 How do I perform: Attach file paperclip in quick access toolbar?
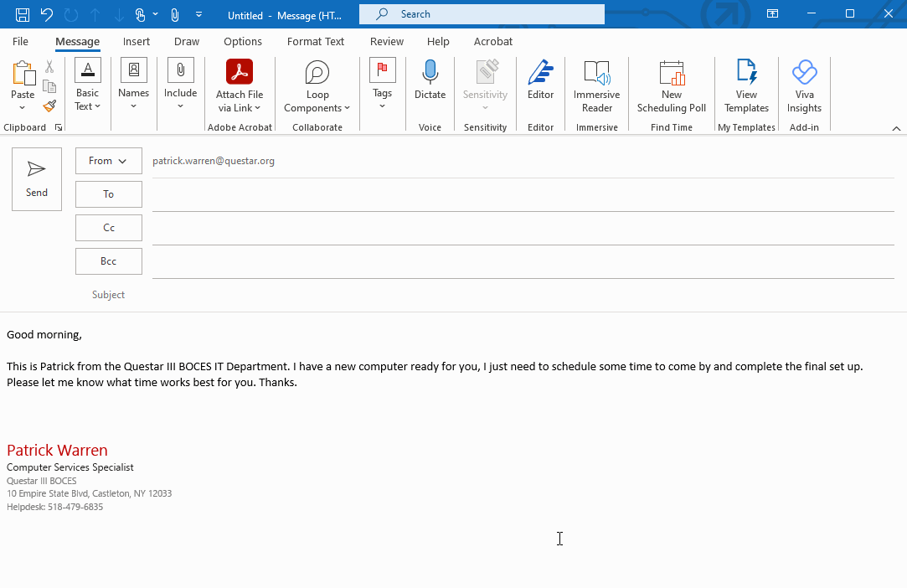point(175,14)
